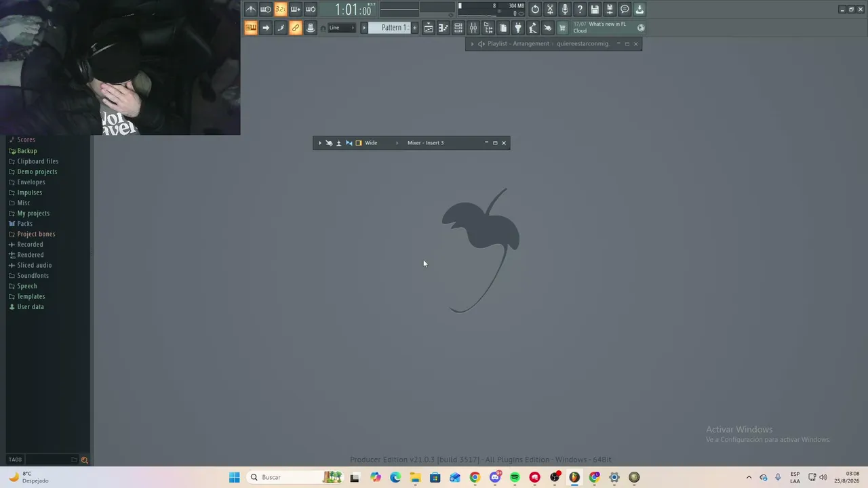Open the Templates browser folder
Screen dimensions: 868x488
click(31, 297)
